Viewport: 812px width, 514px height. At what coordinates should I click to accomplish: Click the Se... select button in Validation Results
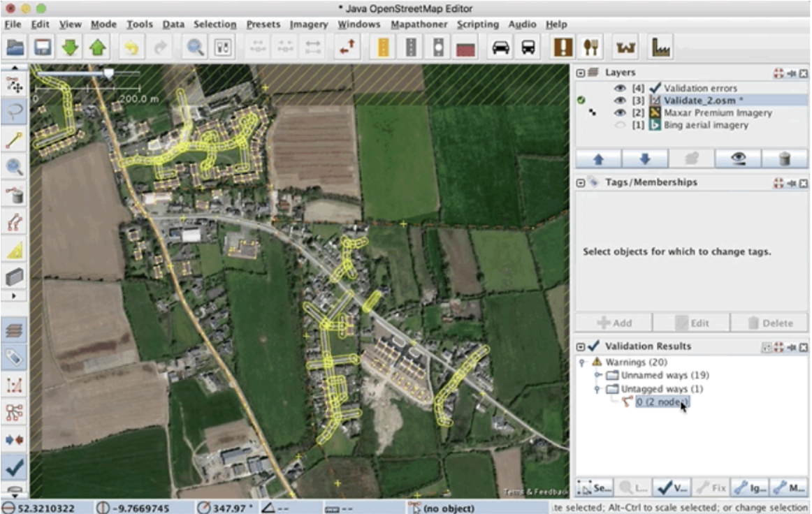click(x=595, y=487)
